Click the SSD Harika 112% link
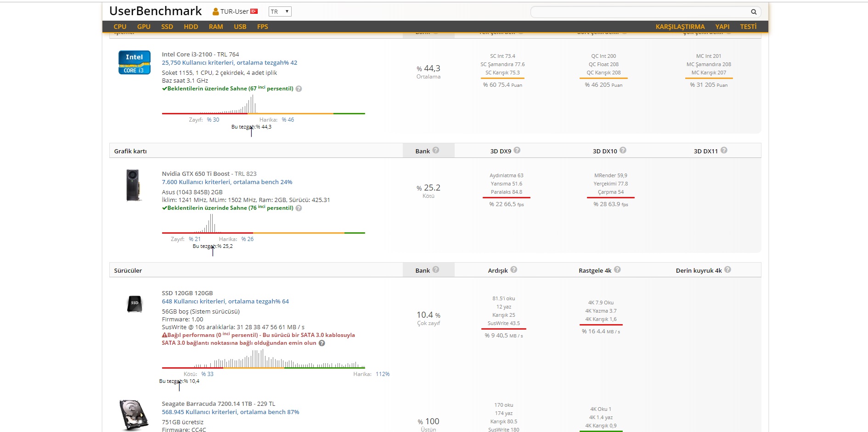The image size is (868, 432). pos(383,374)
